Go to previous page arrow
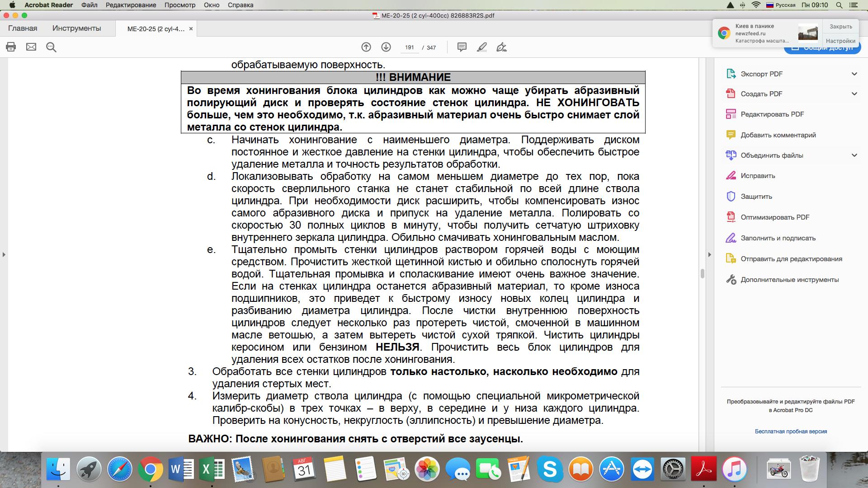This screenshot has height=488, width=868. click(366, 47)
